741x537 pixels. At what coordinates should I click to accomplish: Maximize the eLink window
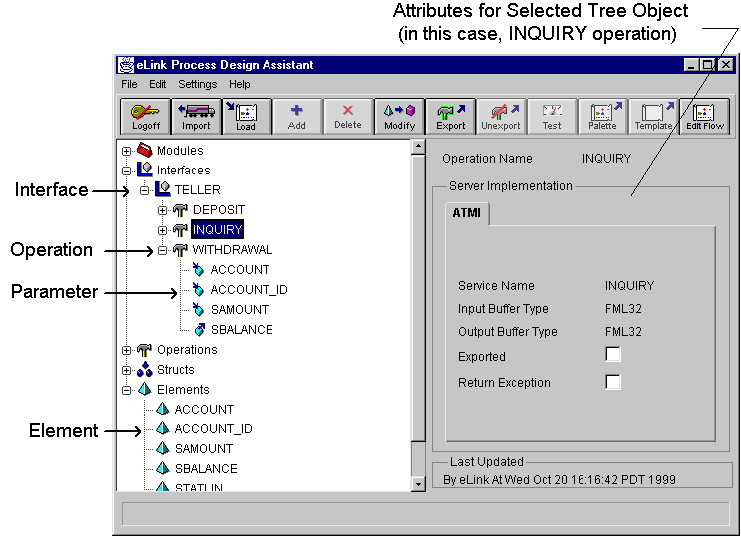coord(707,65)
